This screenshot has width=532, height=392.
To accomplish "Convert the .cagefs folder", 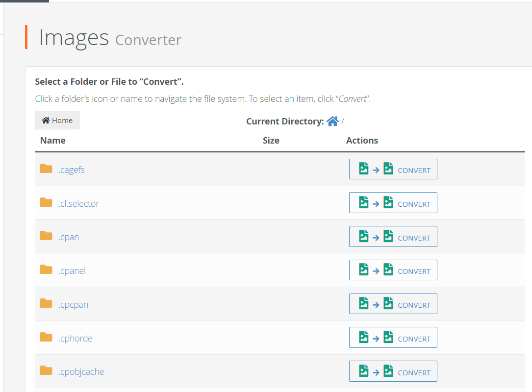I will point(393,169).
